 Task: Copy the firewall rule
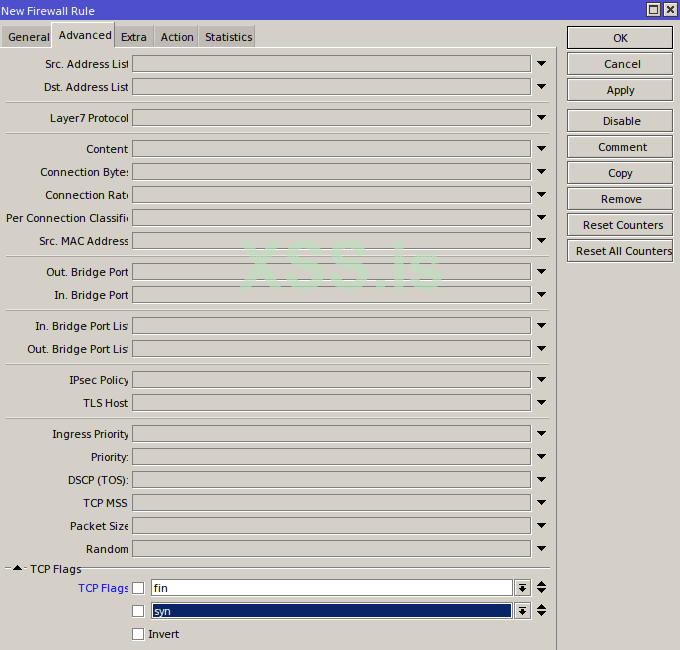pos(620,173)
